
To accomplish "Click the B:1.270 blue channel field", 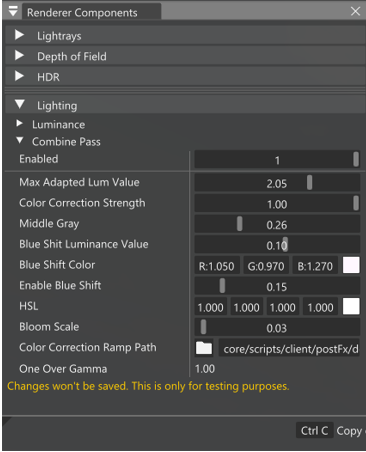I will click(315, 266).
